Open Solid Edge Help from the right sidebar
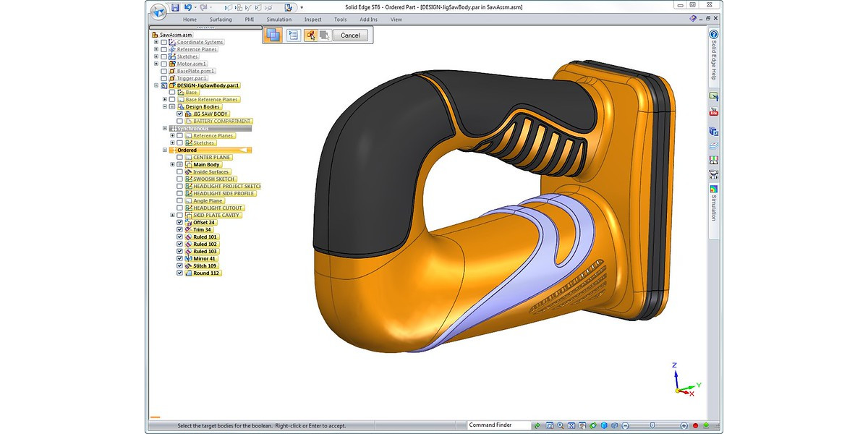Viewport: 868px width, 434px height. click(x=713, y=35)
